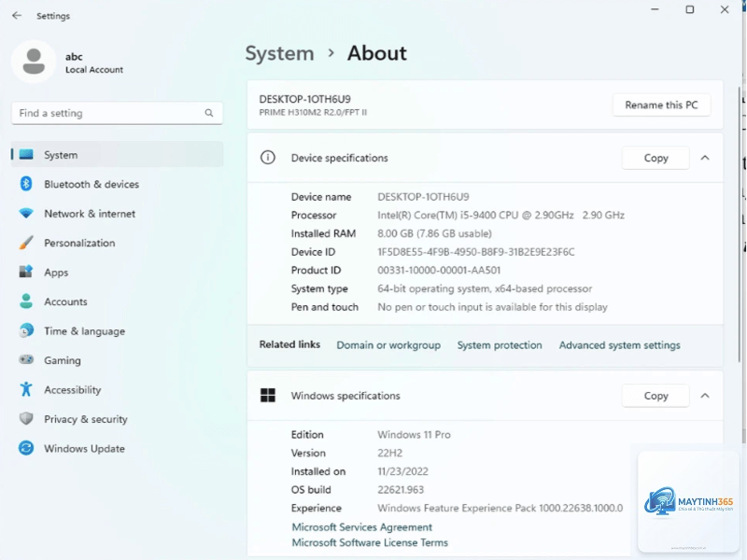Click the Accounts person icon
The height and width of the screenshot is (560, 747).
pyautogui.click(x=26, y=301)
